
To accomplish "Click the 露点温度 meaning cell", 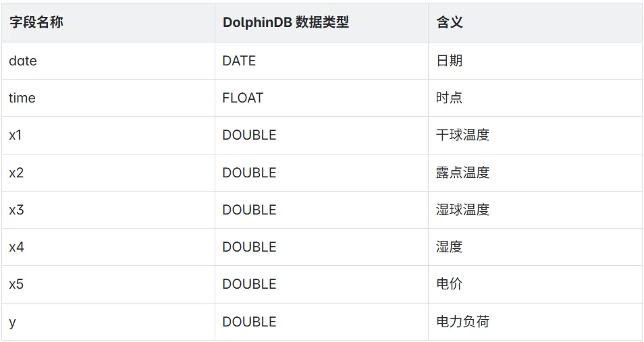I will tap(535, 173).
